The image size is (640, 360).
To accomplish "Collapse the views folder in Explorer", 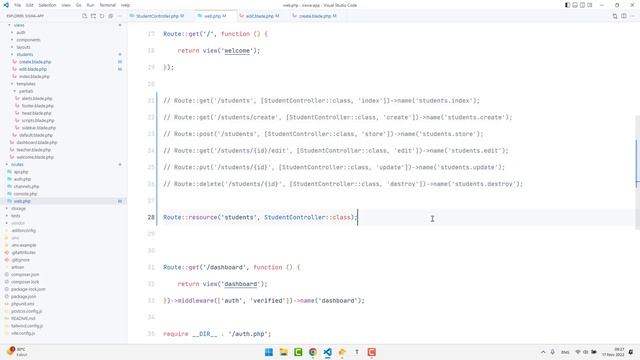I will (19, 25).
